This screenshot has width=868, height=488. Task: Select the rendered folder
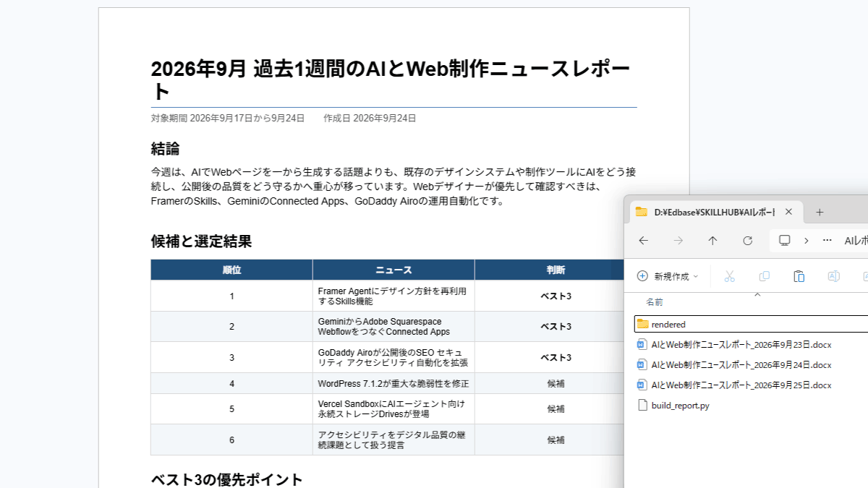[751, 325]
